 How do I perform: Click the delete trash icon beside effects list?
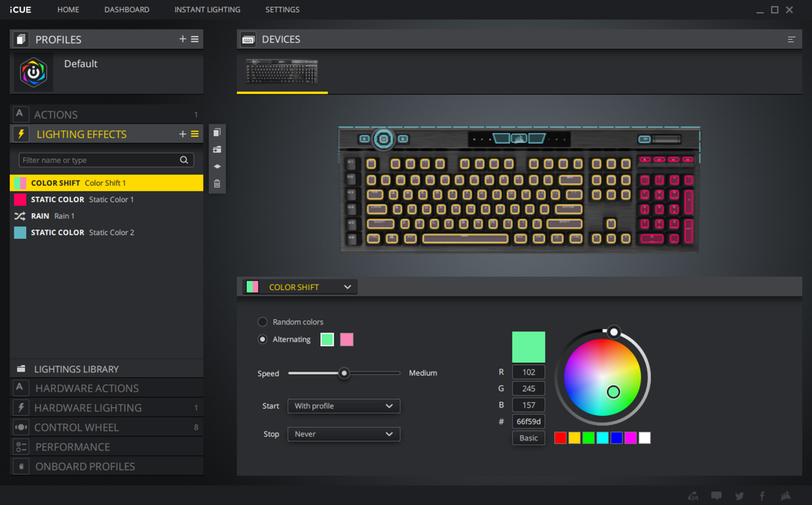[217, 184]
